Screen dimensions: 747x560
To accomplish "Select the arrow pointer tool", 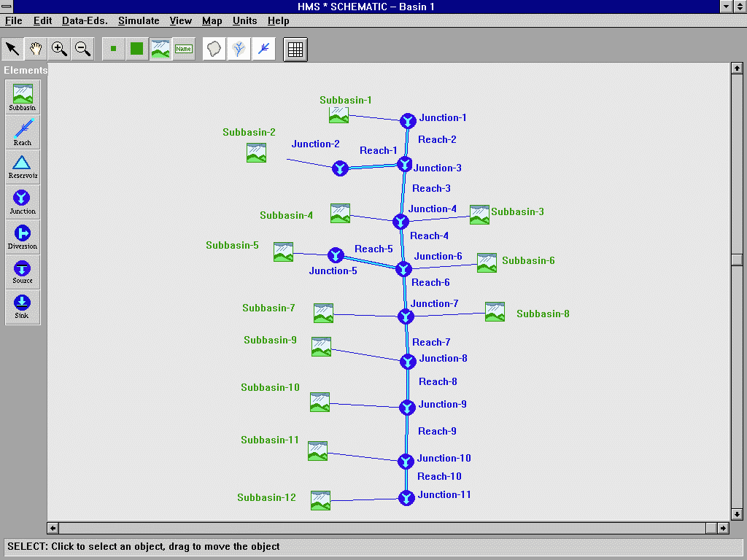I will click(12, 49).
